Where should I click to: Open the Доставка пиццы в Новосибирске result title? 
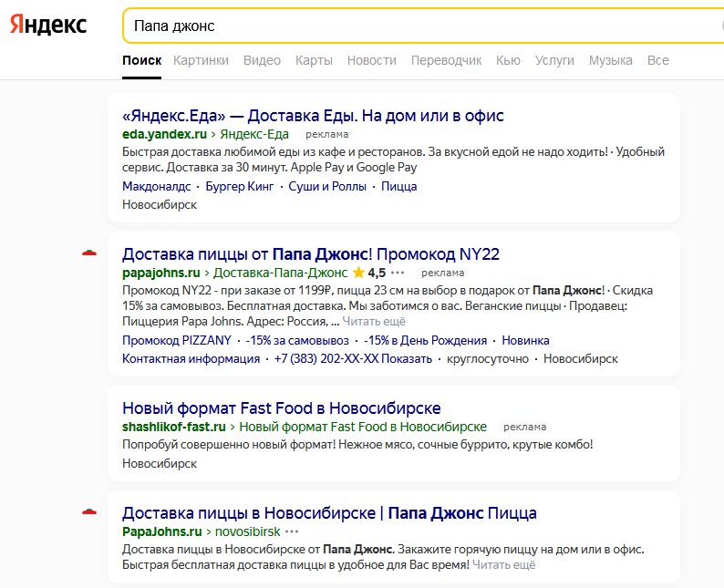330,513
